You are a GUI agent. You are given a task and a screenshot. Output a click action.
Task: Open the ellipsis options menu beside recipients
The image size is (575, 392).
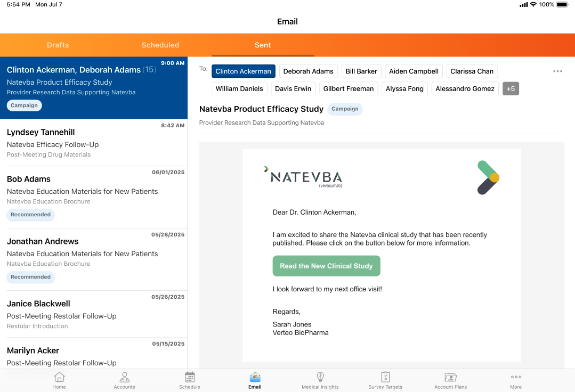(x=557, y=71)
